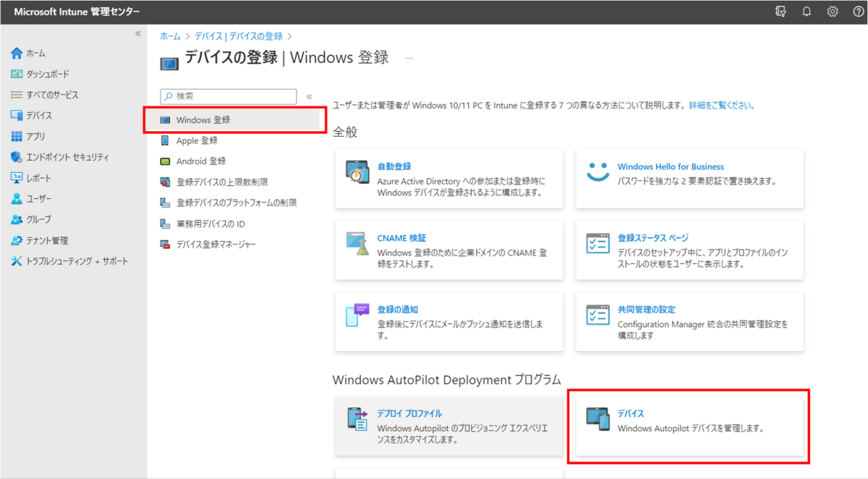Click the デバイス monitor icon in left sidebar
The height and width of the screenshot is (479, 868).
pyautogui.click(x=17, y=115)
